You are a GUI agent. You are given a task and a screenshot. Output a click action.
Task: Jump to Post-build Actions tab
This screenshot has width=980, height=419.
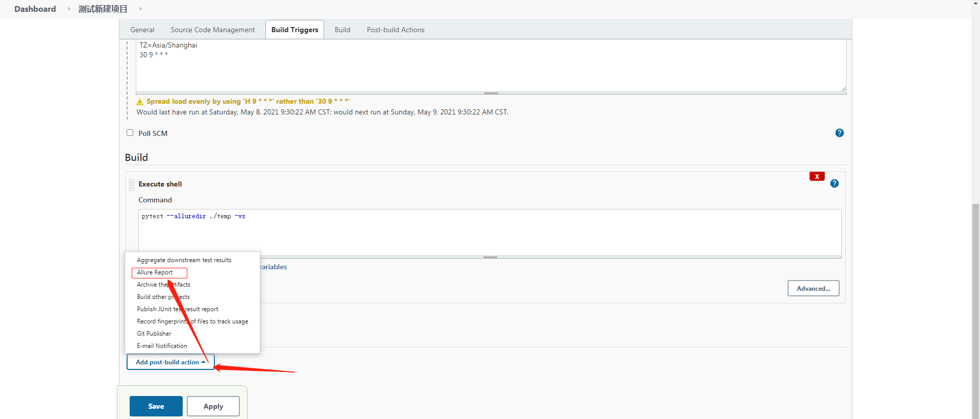[396, 30]
